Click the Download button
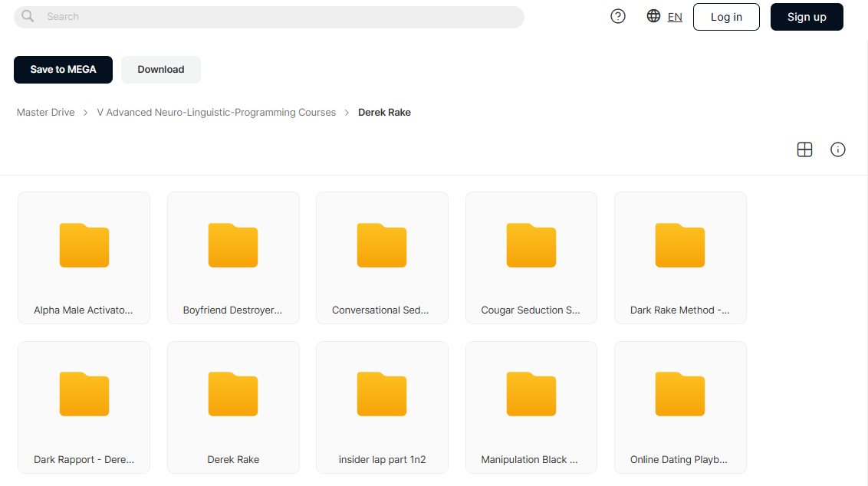 tap(161, 70)
